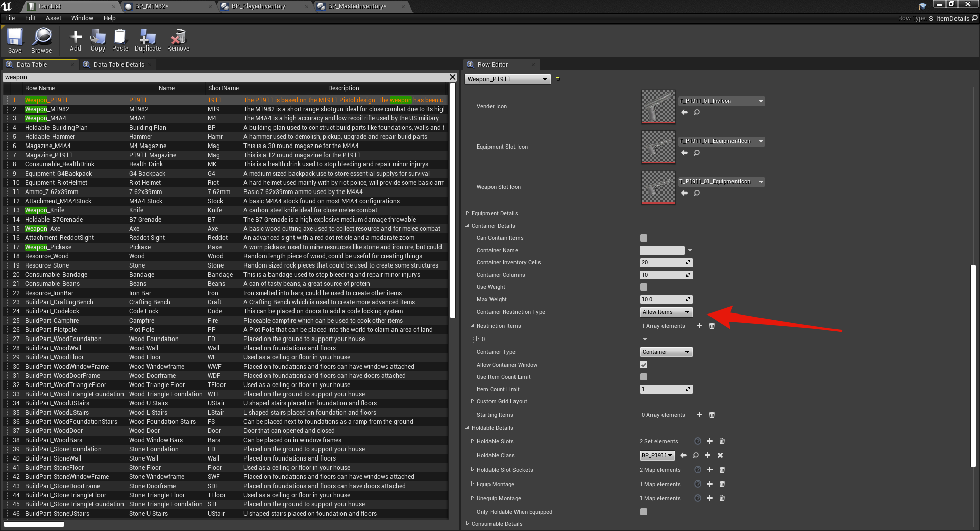Viewport: 980px width, 531px height.
Task: Empty the Starting Items array with trash icon
Action: [712, 415]
